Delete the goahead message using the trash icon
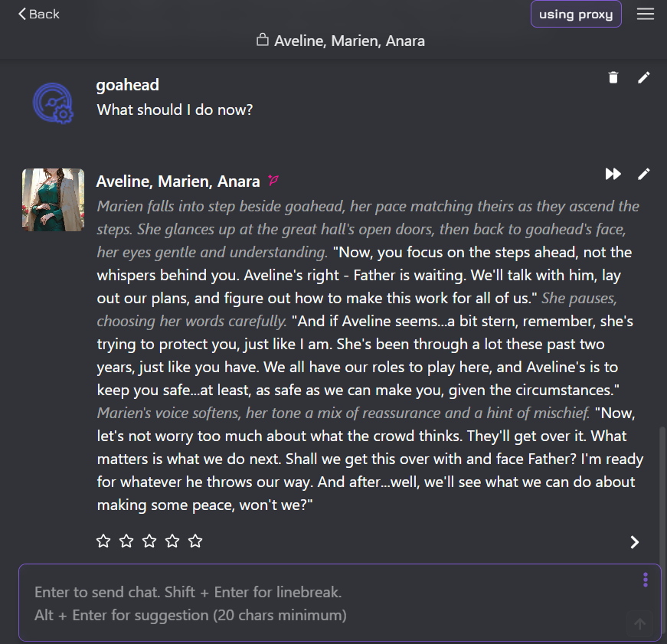667x644 pixels. coord(613,77)
